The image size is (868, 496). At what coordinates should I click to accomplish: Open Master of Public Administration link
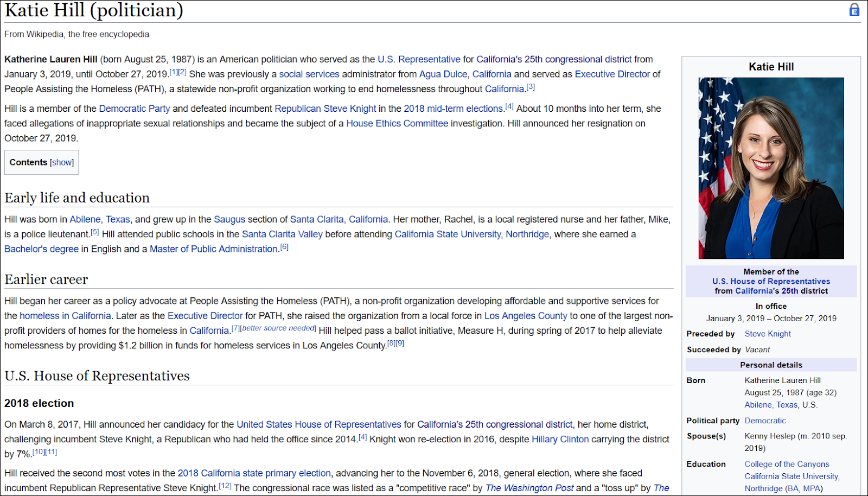tap(214, 249)
